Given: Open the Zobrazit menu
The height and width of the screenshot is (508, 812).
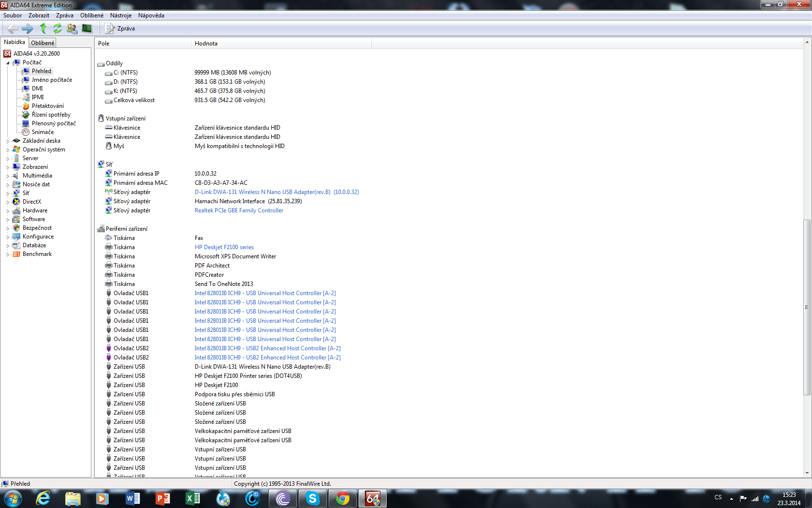Looking at the screenshot, I should click(x=39, y=15).
